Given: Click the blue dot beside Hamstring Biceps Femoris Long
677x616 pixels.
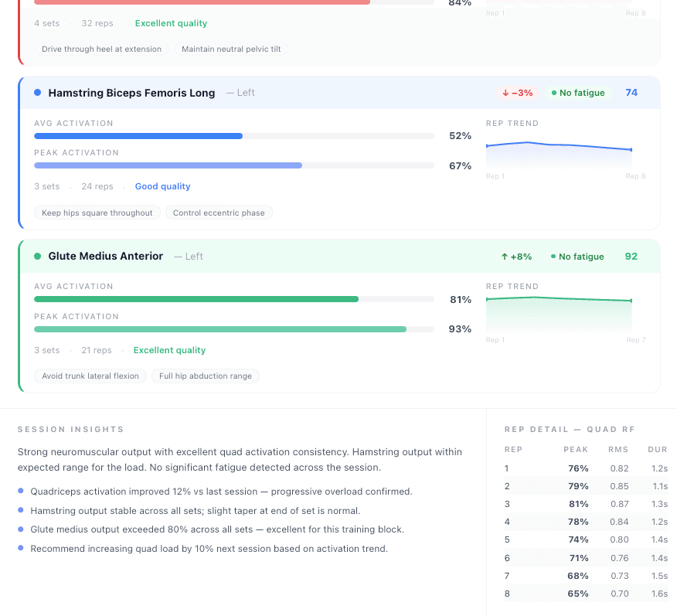Looking at the screenshot, I should (x=37, y=93).
